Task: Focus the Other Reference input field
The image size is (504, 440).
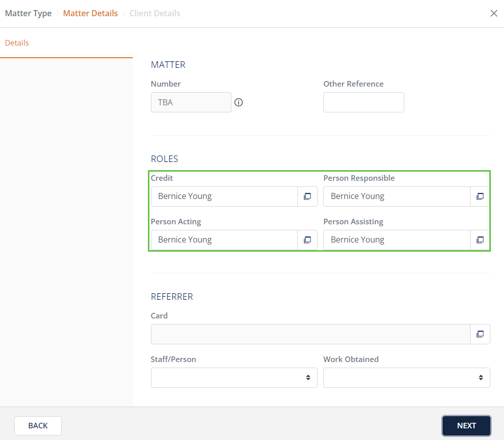Action: click(x=363, y=102)
